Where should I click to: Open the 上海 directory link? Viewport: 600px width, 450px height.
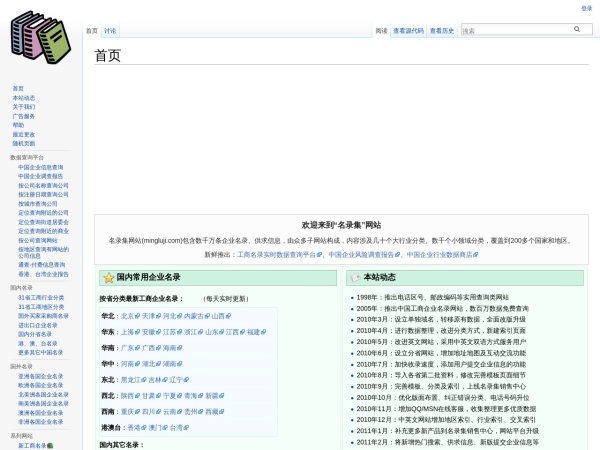tap(127, 331)
